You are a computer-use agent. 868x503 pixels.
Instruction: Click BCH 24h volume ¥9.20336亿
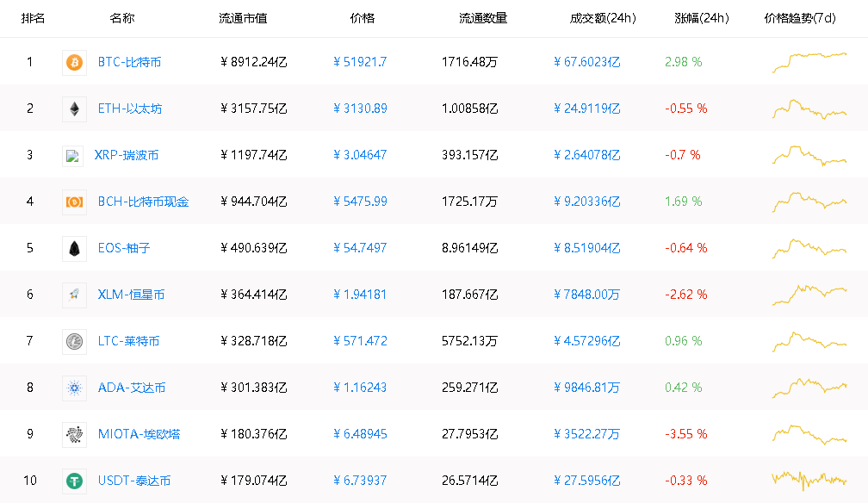tap(586, 202)
